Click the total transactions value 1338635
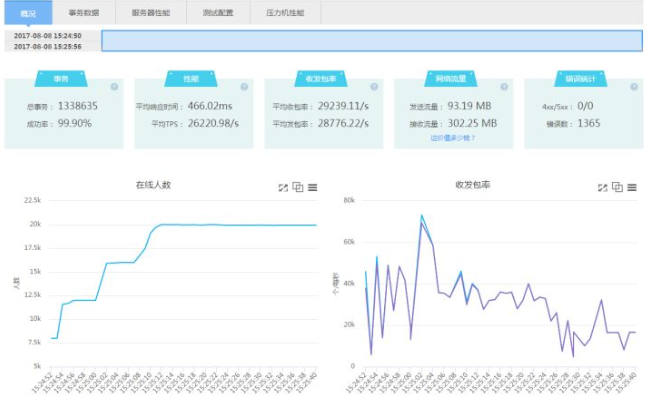The width and height of the screenshot is (645, 397). pos(78,106)
